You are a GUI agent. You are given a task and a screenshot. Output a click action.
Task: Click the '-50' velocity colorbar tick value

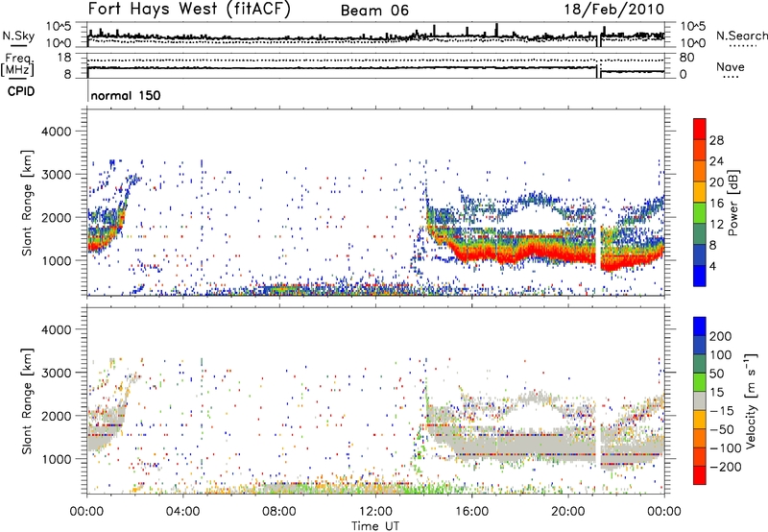coord(723,429)
